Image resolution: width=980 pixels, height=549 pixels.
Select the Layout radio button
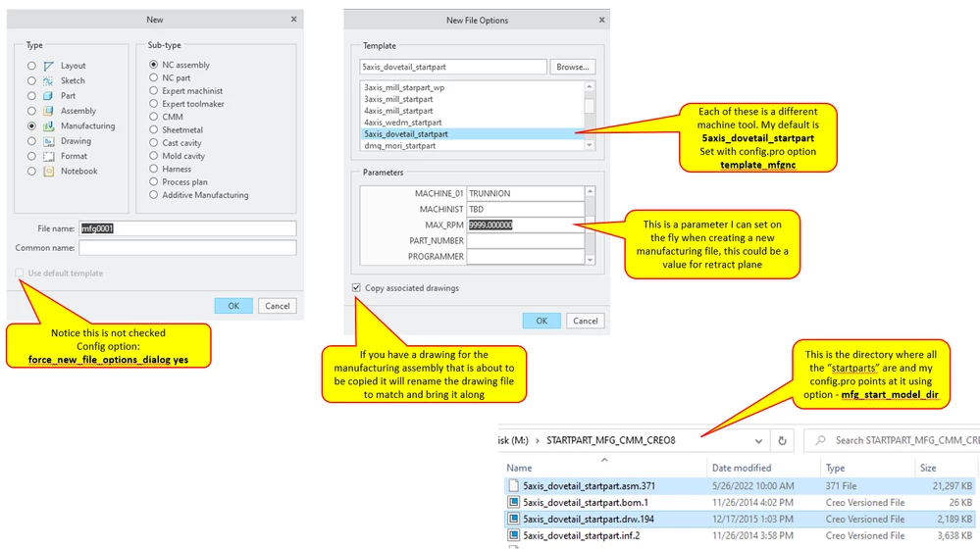point(31,66)
